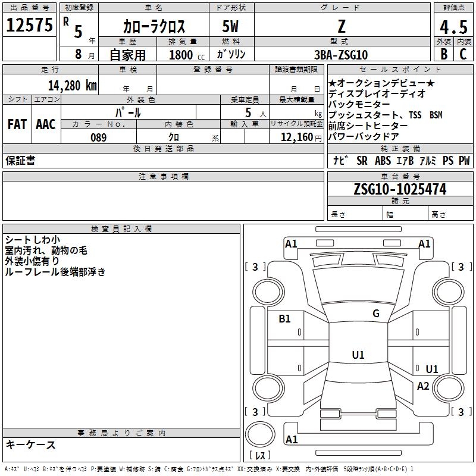Screen dimensions: 476x476
Task: Select interior color クロ
Action: (174, 137)
